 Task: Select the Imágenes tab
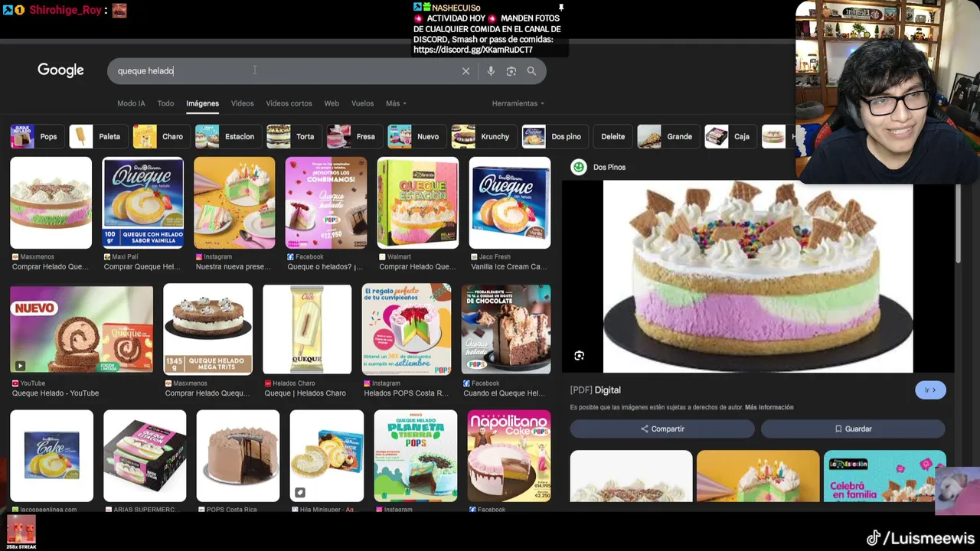(202, 103)
